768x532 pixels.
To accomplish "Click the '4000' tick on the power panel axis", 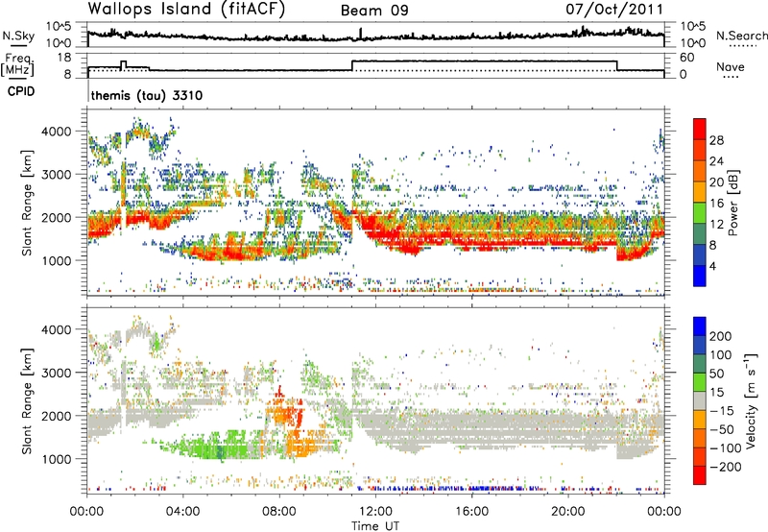I will [56, 132].
